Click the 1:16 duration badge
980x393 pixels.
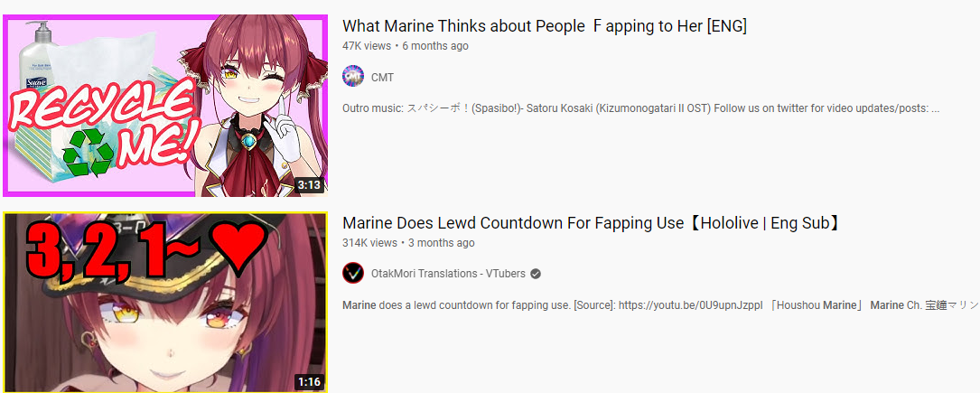309,382
